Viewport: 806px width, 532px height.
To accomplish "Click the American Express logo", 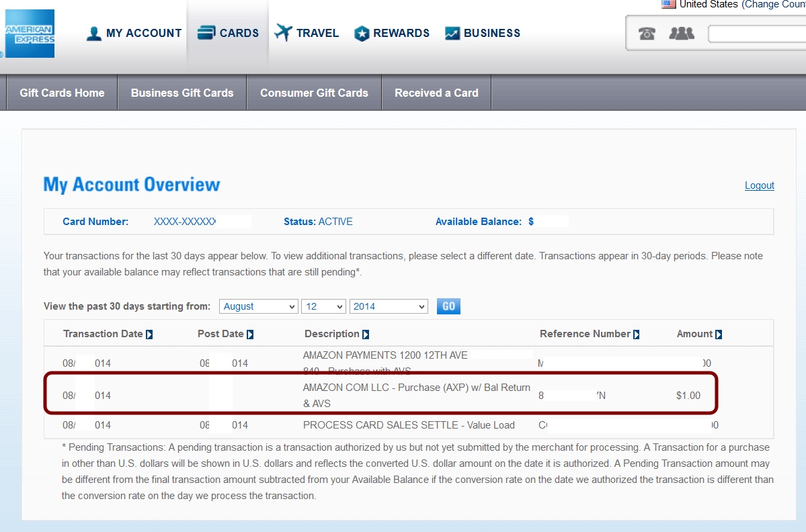I will 29,34.
